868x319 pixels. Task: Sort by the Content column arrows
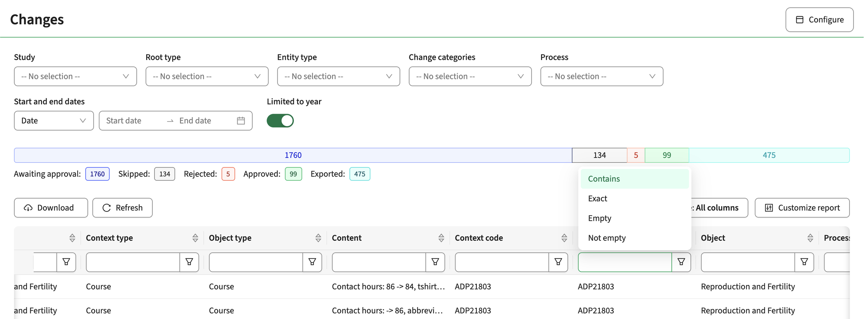click(x=441, y=238)
